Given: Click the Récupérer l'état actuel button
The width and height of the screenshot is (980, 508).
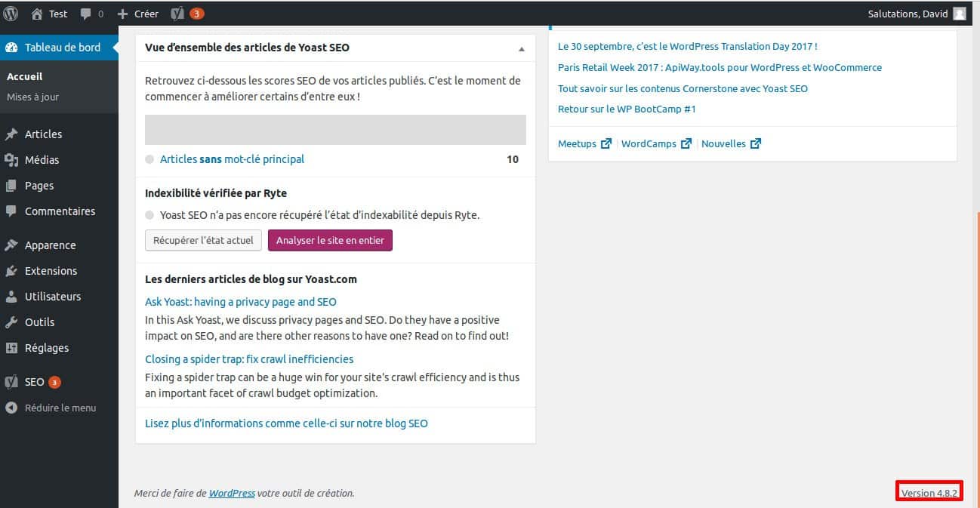Looking at the screenshot, I should click(x=203, y=239).
